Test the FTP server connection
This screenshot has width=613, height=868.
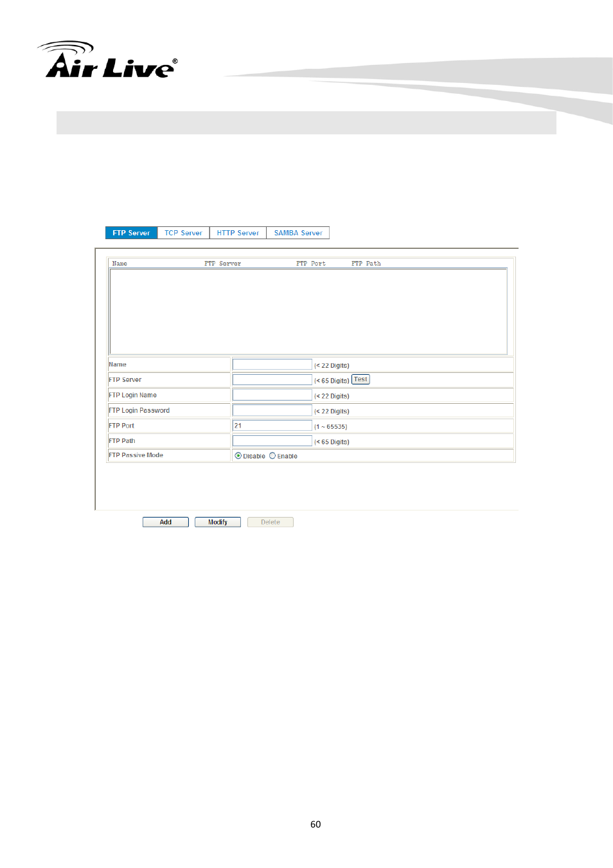pyautogui.click(x=361, y=379)
